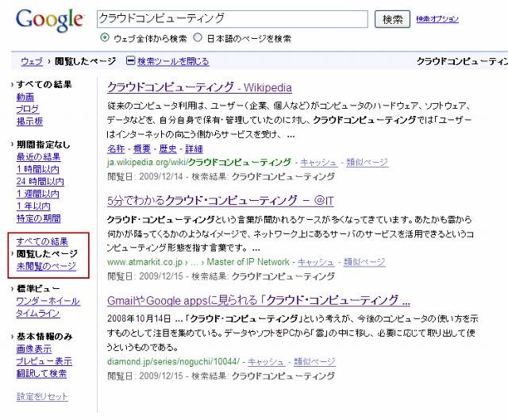508x420 pixels.
Task: Click the 基本情報のみ sidebar heading
Action: (x=44, y=337)
